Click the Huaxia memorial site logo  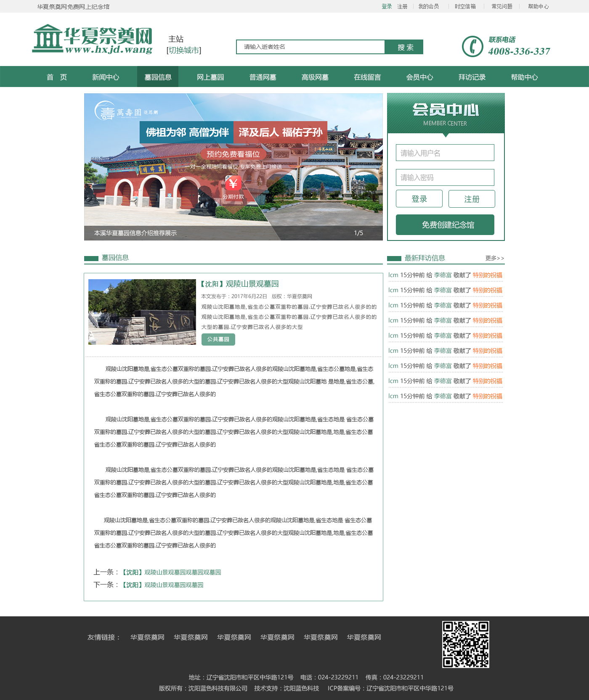tap(93, 39)
